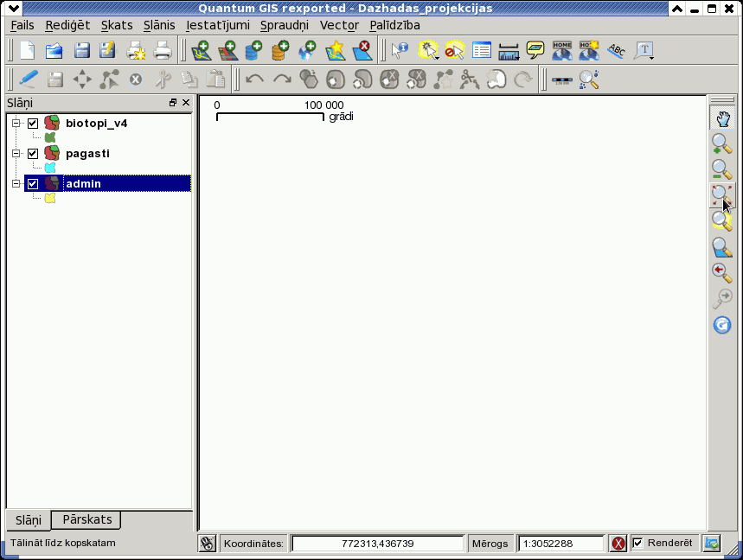The height and width of the screenshot is (560, 743).
Task: Open the Fails menu
Action: click(22, 25)
